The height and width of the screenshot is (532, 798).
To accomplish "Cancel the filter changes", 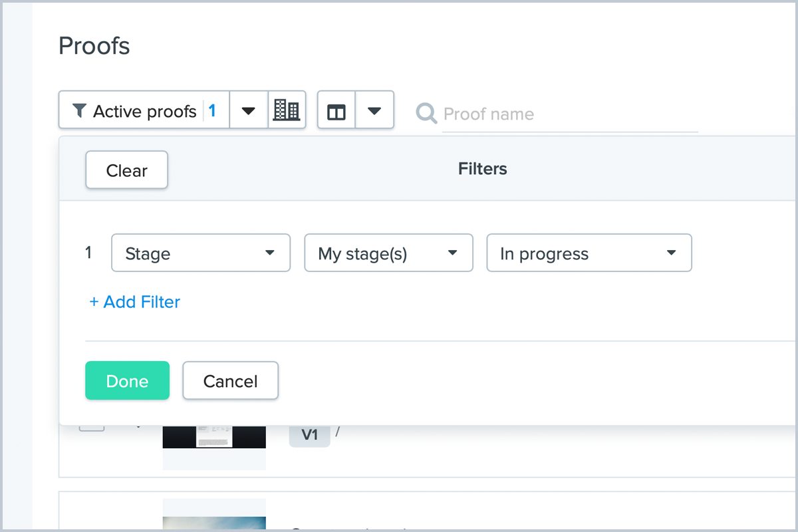I will 230,381.
